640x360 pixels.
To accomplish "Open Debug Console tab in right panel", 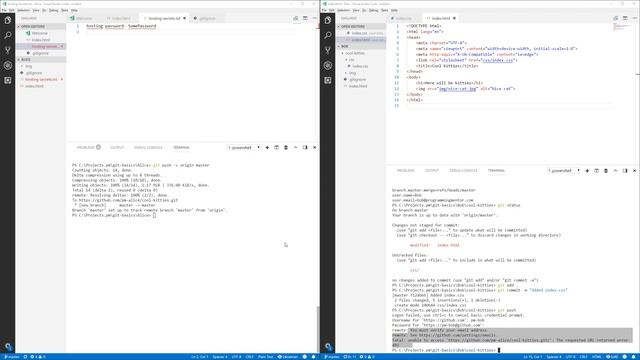I will pos(463,171).
